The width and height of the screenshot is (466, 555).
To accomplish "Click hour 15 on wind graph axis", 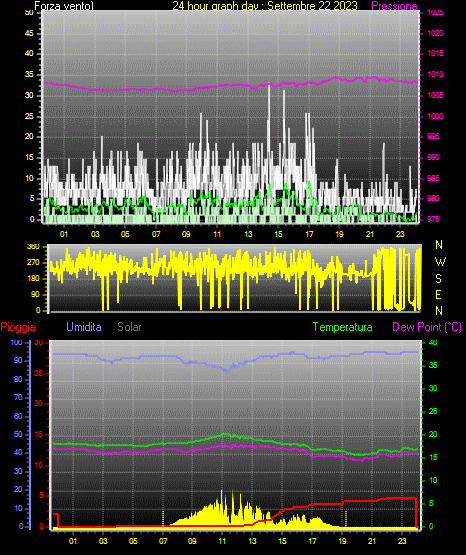I will click(x=278, y=234).
